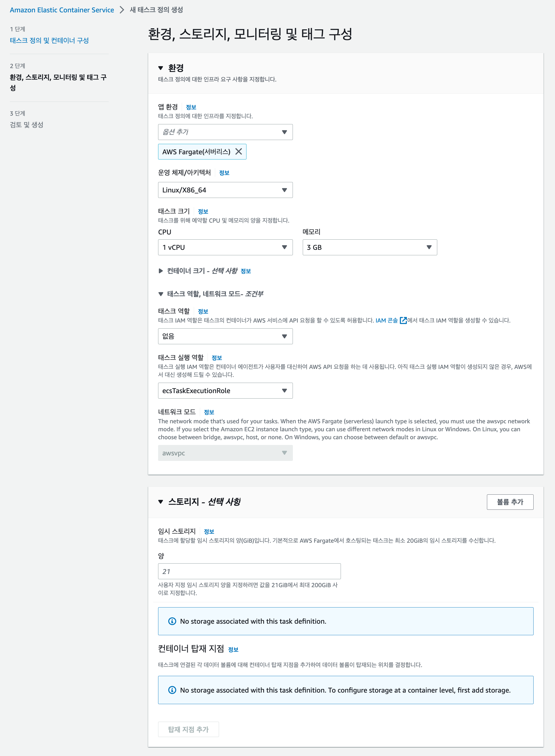The height and width of the screenshot is (756, 555).
Task: Open 정보 link next to 네트워크 모드
Action: coord(209,412)
